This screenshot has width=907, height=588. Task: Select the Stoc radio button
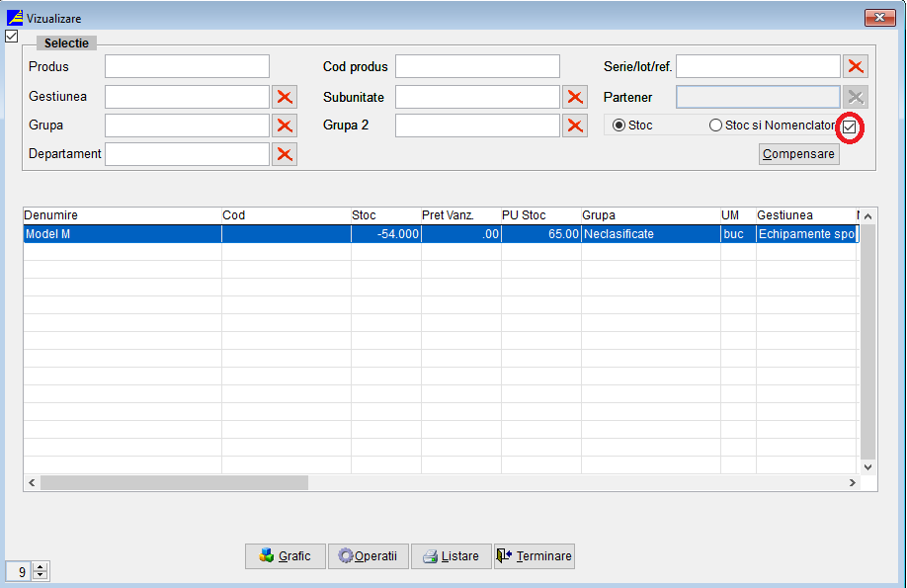coord(619,126)
